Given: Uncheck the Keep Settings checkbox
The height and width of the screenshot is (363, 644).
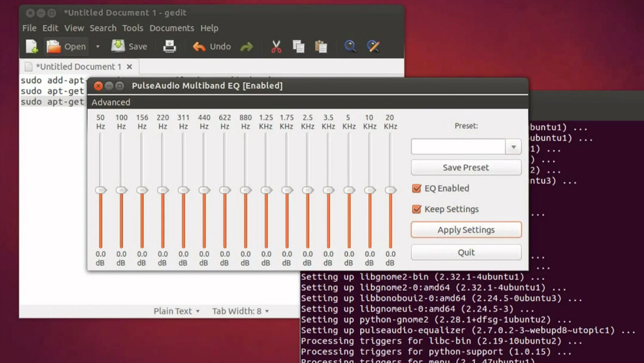Looking at the screenshot, I should (x=417, y=209).
